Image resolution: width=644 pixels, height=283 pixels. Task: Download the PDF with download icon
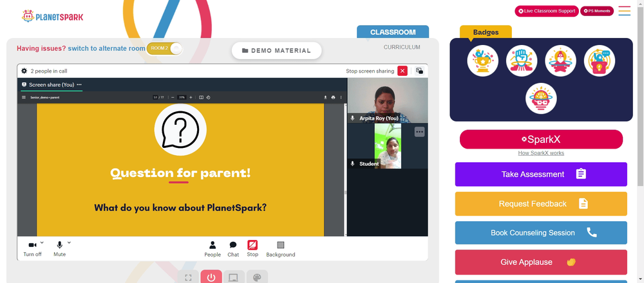point(325,98)
